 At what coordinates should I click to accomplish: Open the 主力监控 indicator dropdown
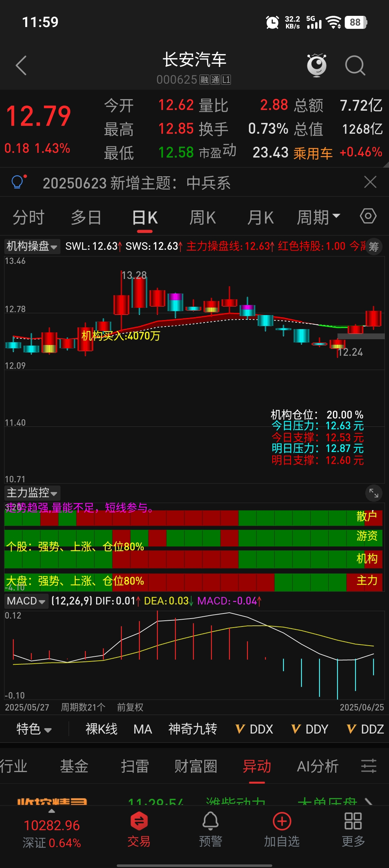pyautogui.click(x=32, y=493)
